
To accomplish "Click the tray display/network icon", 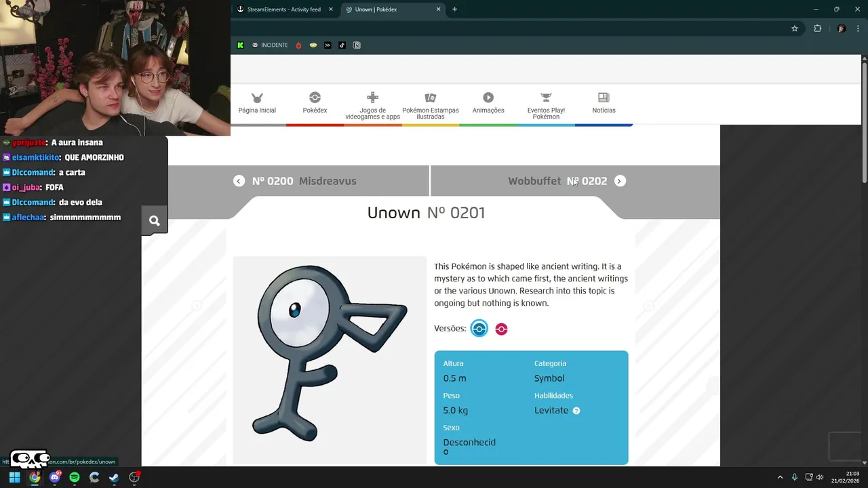I will pos(809,477).
